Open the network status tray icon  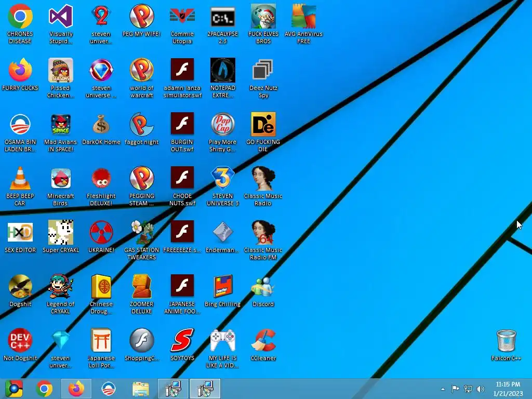(x=468, y=389)
